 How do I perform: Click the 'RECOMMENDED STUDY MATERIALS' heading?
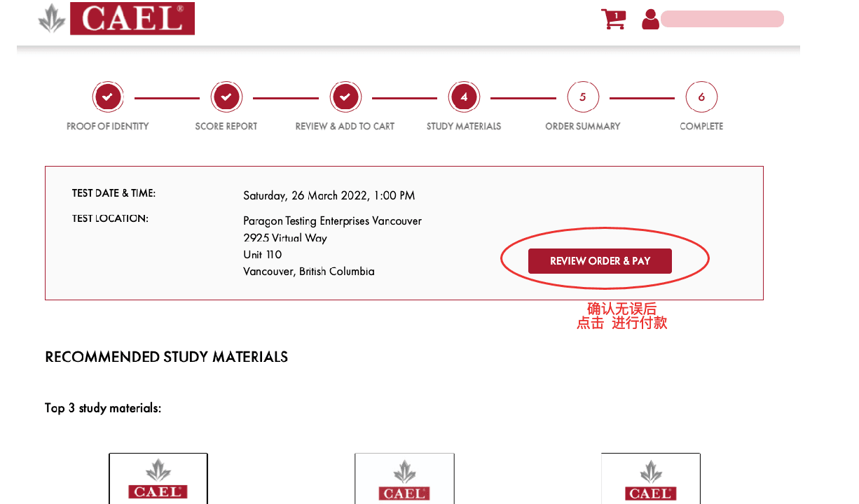167,357
